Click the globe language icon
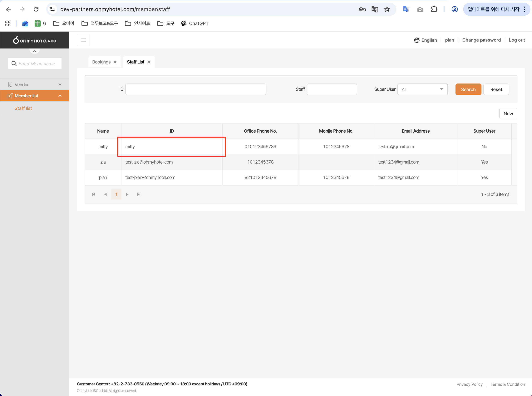 (x=417, y=40)
